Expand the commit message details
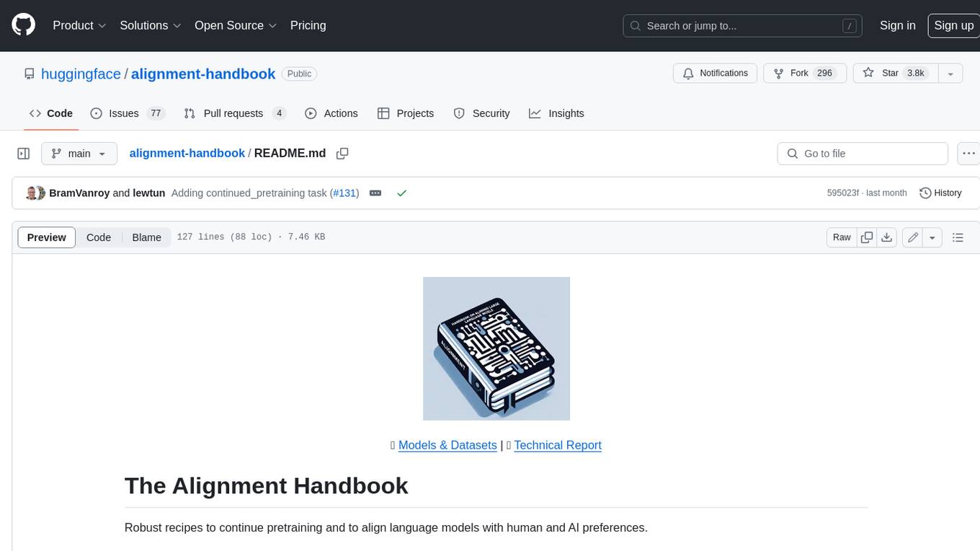 pyautogui.click(x=375, y=193)
